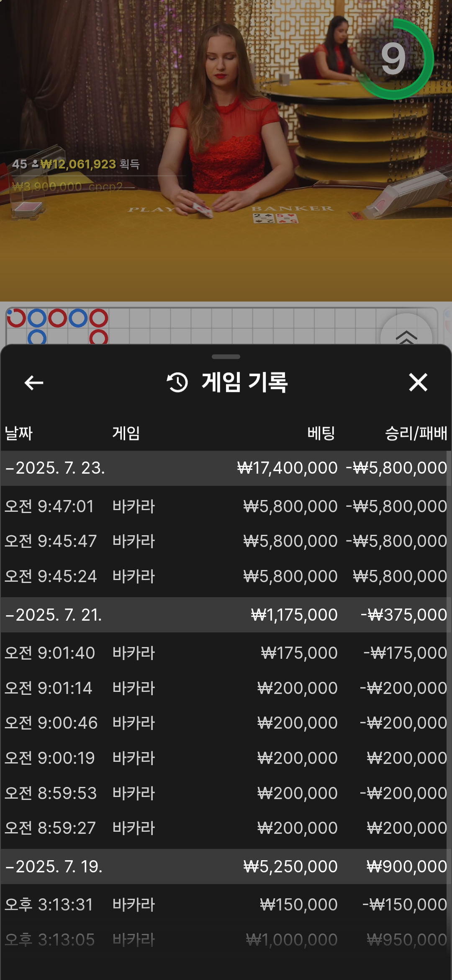The height and width of the screenshot is (980, 452).
Task: Open the 오전 9:01:40 바카라 record
Action: click(x=226, y=653)
